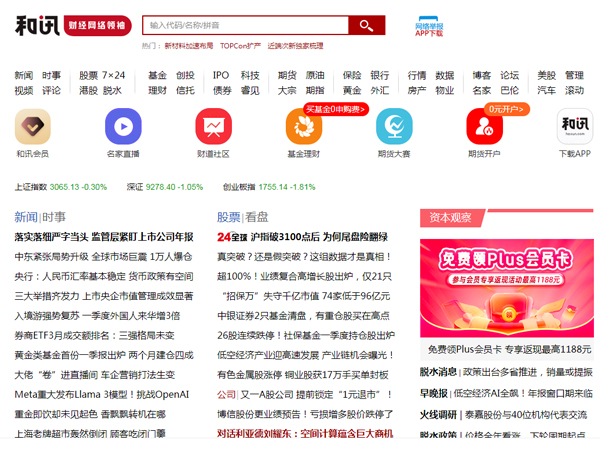600x449 pixels.
Task: Click the 财经网络领袖 red badge
Action: point(97,26)
